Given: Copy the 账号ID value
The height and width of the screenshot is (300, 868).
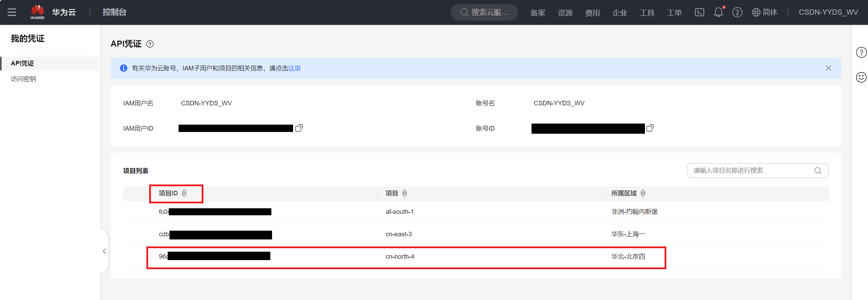Looking at the screenshot, I should pyautogui.click(x=650, y=128).
